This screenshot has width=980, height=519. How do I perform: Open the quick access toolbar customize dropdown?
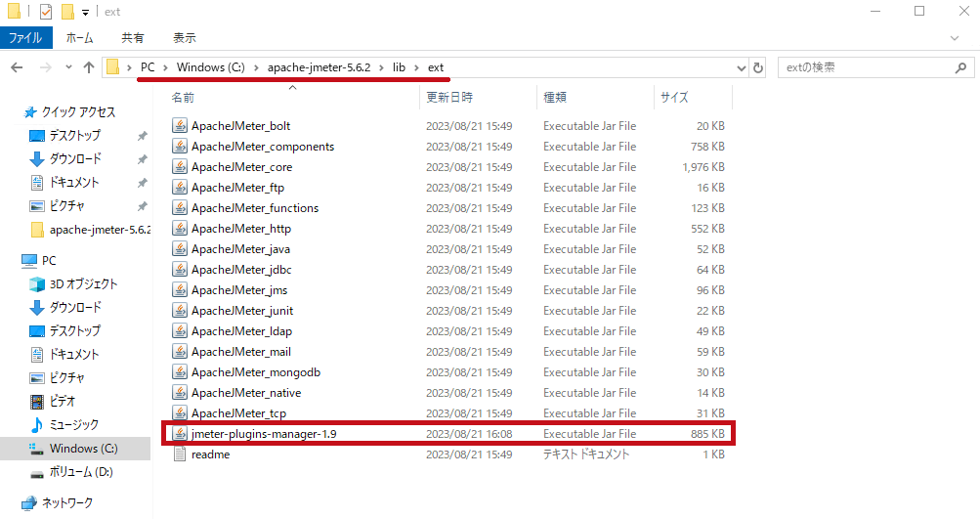click(x=85, y=12)
